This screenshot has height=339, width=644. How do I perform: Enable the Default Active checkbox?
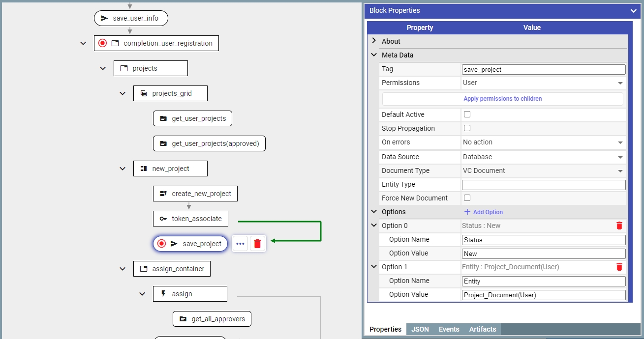coord(467,114)
